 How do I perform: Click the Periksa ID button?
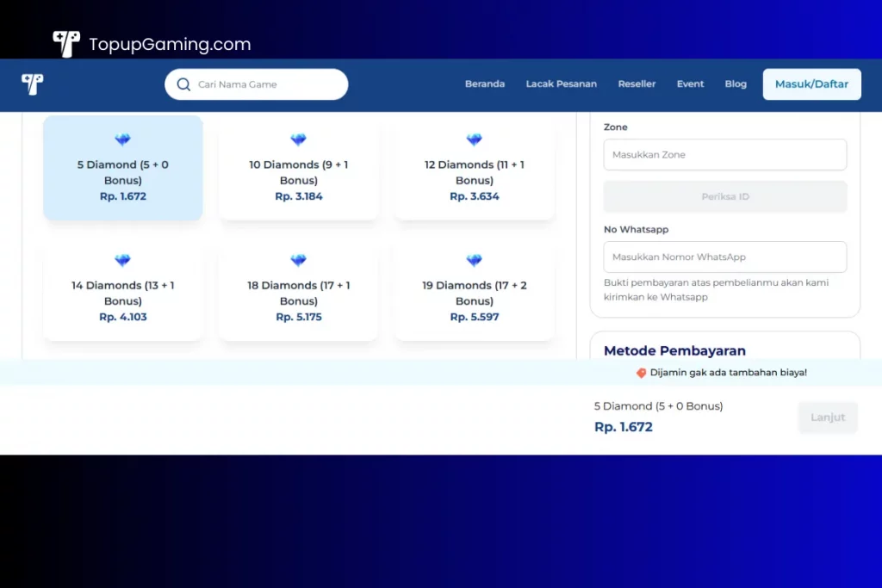(724, 196)
